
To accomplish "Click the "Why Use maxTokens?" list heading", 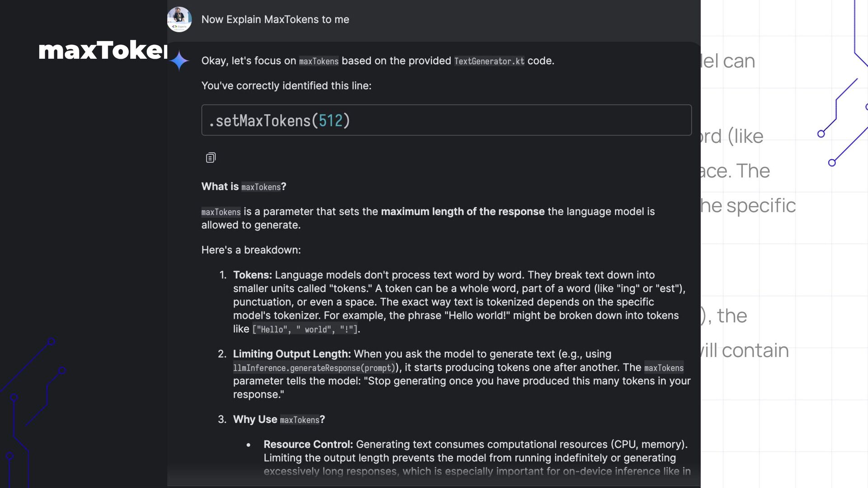I will [278, 419].
